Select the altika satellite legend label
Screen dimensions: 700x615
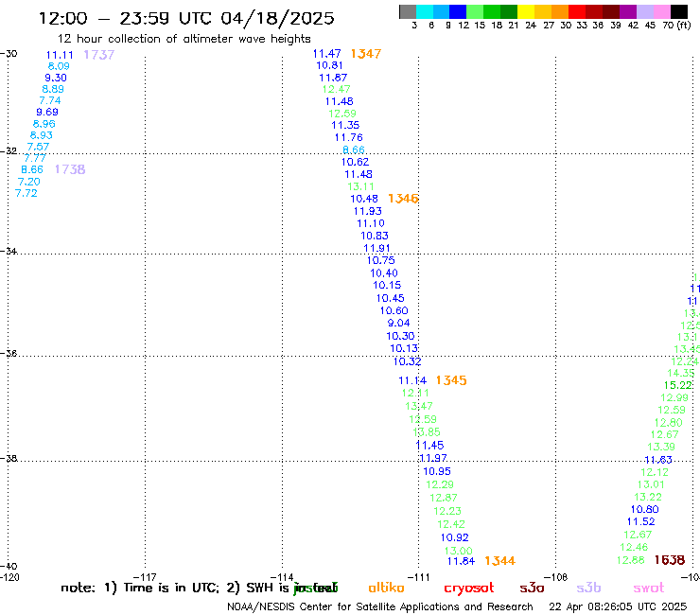tap(386, 588)
